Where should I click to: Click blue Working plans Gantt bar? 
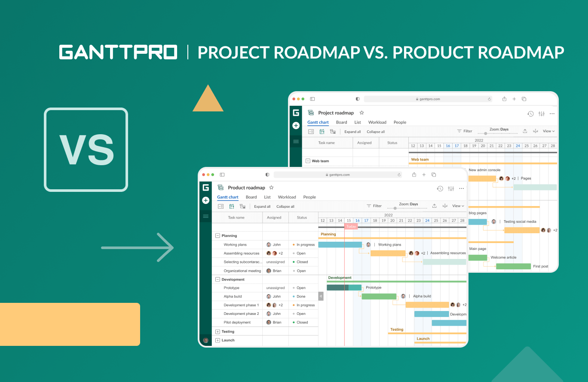coord(340,245)
